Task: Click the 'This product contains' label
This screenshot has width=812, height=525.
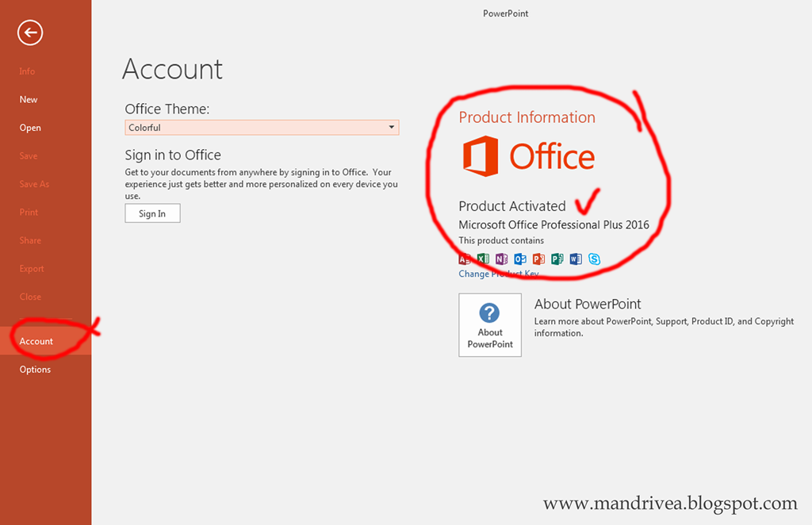Action: (x=501, y=240)
